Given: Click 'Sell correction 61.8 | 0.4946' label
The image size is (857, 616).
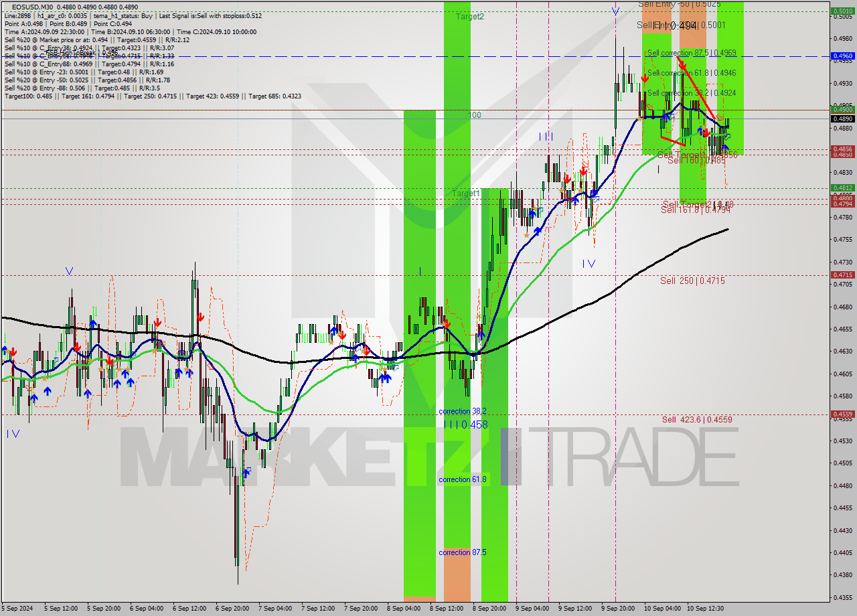Looking at the screenshot, I should [692, 72].
